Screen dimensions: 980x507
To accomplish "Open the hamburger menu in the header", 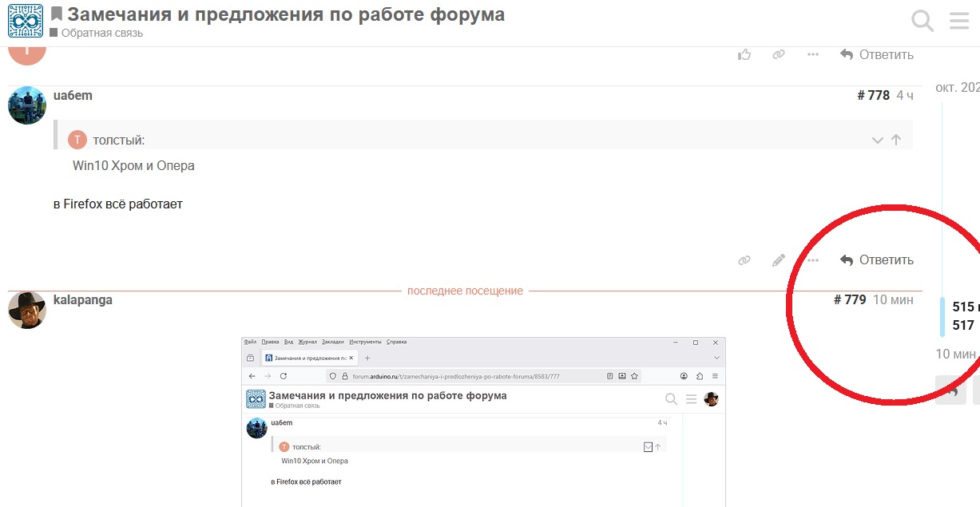I will (x=958, y=21).
